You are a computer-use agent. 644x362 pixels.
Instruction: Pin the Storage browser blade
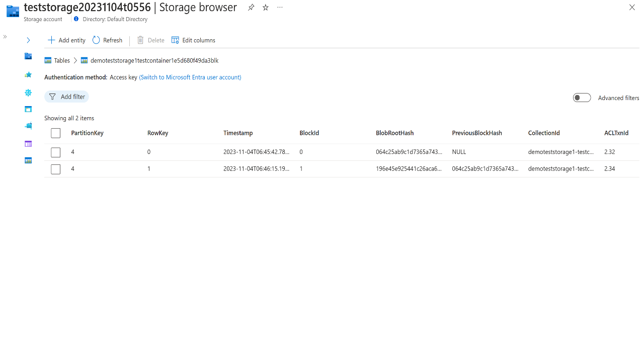pyautogui.click(x=251, y=8)
